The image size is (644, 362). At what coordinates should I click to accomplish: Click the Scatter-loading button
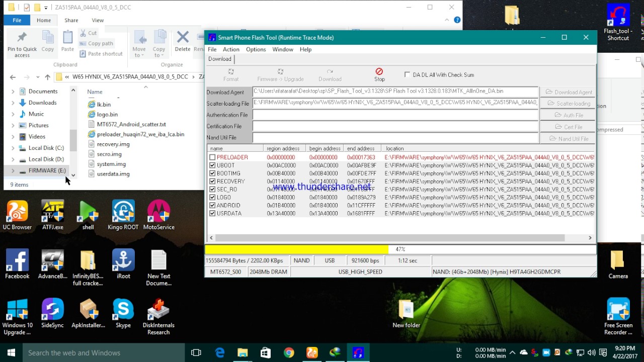pos(568,104)
